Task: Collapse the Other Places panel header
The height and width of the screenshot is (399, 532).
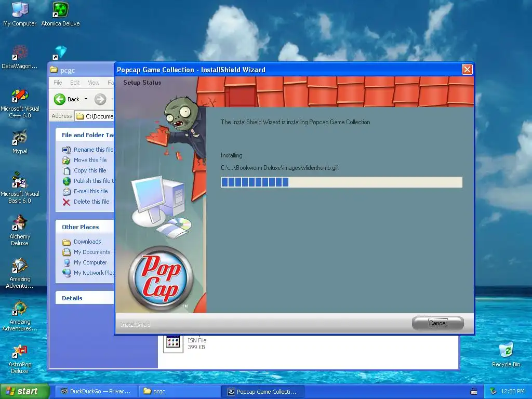Action: tap(85, 227)
